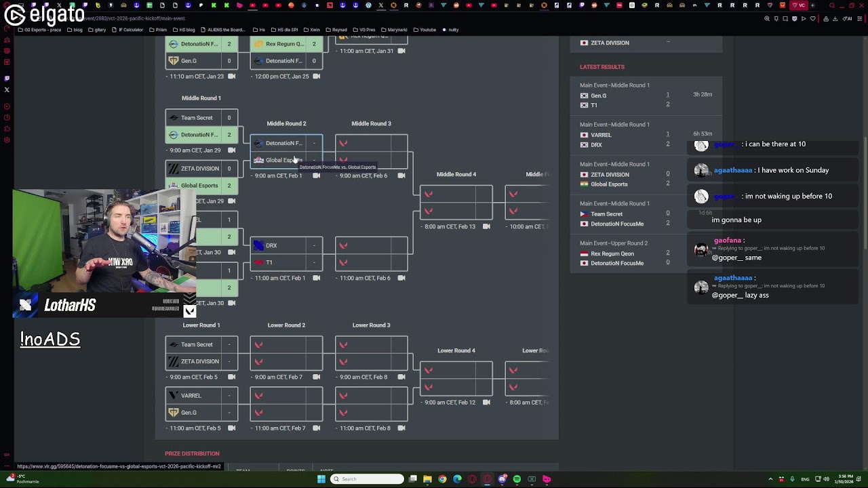Click the video icon next to 11:00 am CET, Feb 6
The height and width of the screenshot is (488, 868).
tap(401, 278)
